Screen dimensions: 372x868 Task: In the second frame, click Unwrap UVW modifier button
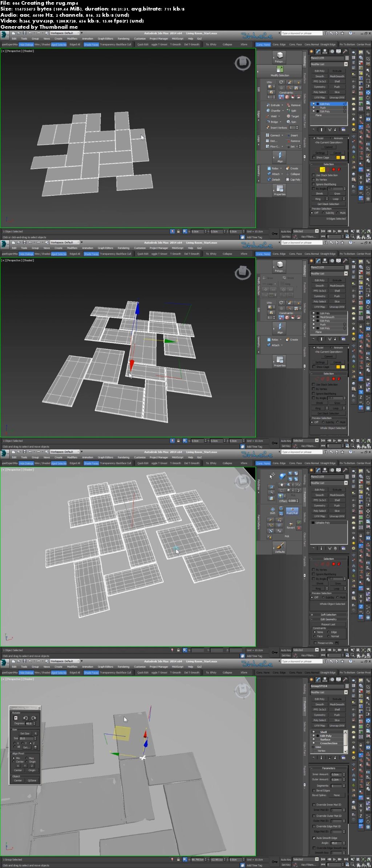click(x=337, y=307)
